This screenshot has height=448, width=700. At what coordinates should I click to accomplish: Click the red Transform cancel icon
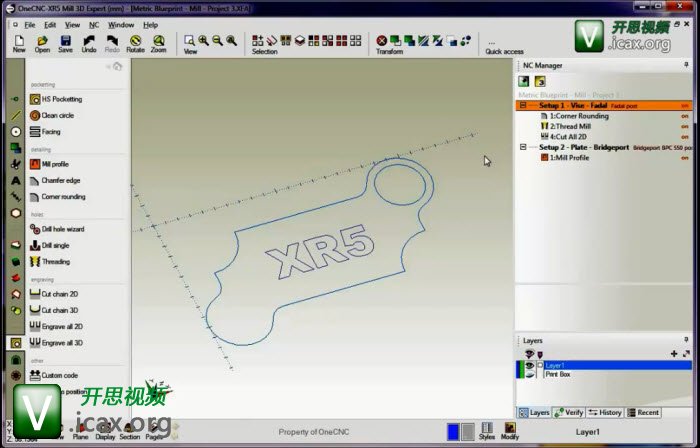(381, 41)
